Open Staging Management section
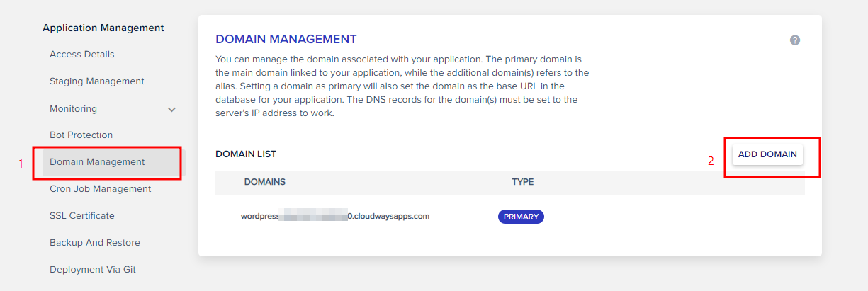Viewport: 868px width, 291px height. (x=97, y=81)
